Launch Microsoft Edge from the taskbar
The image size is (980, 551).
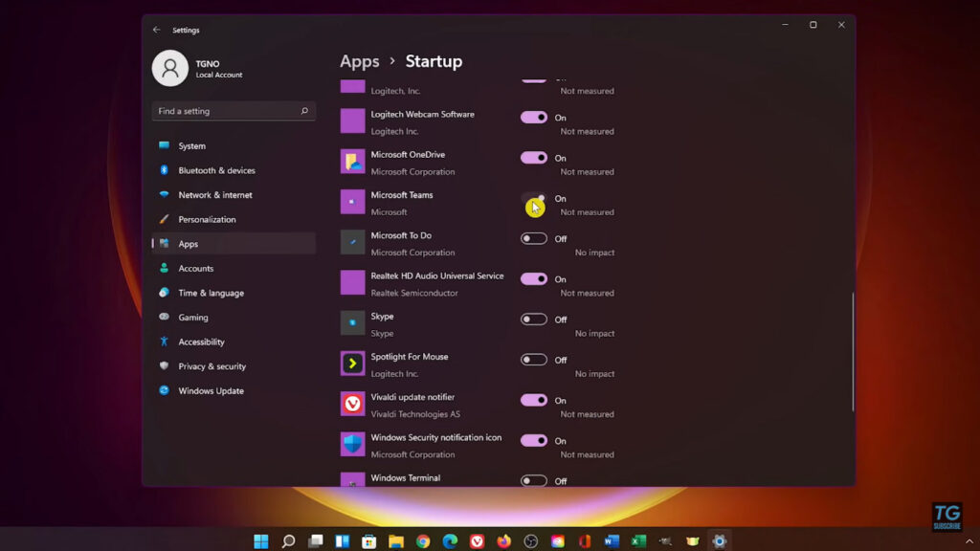(450, 541)
